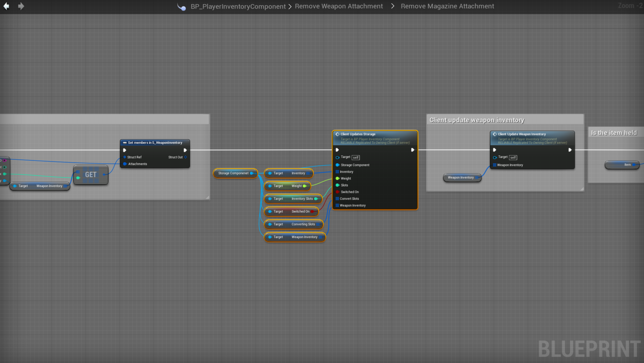Click Set members node output exec pin

[x=185, y=150]
